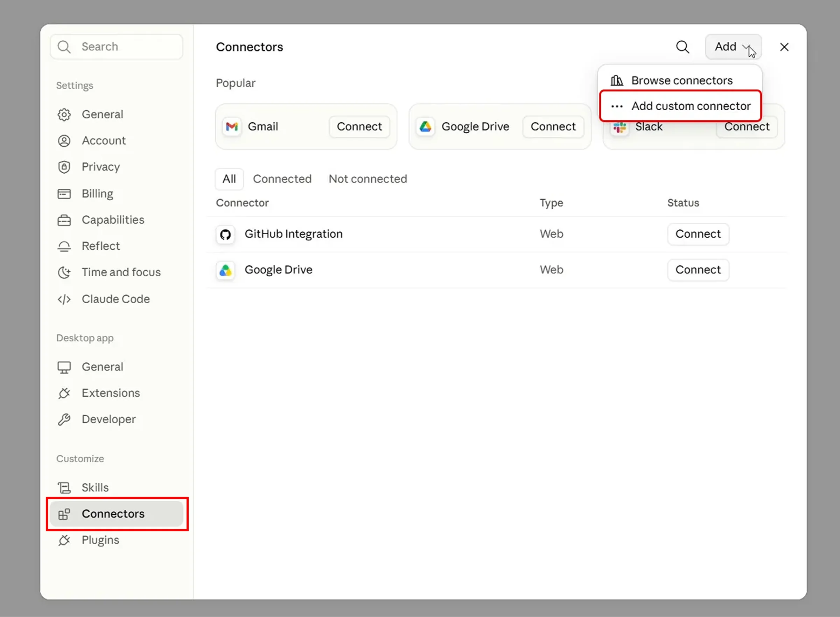Select Connectors in the sidebar

(117, 514)
